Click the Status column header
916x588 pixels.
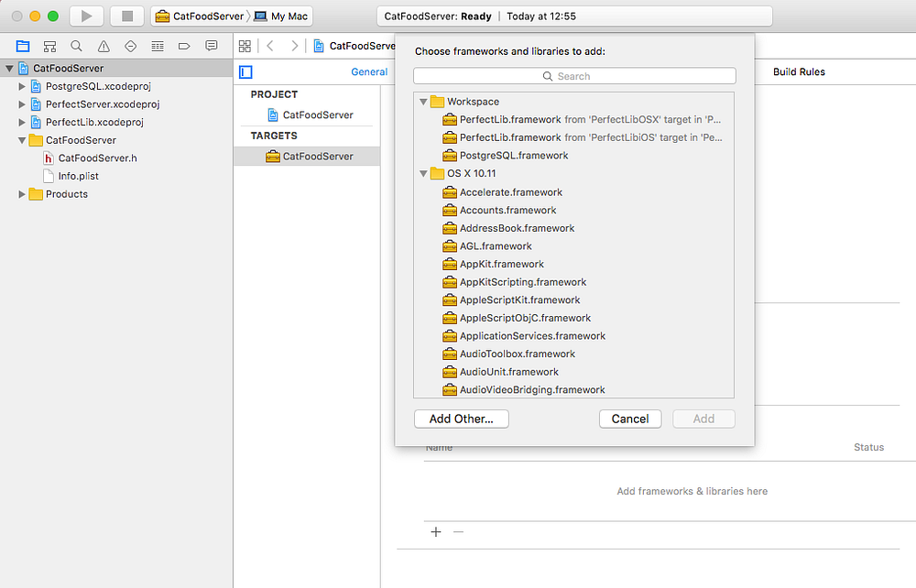click(868, 447)
